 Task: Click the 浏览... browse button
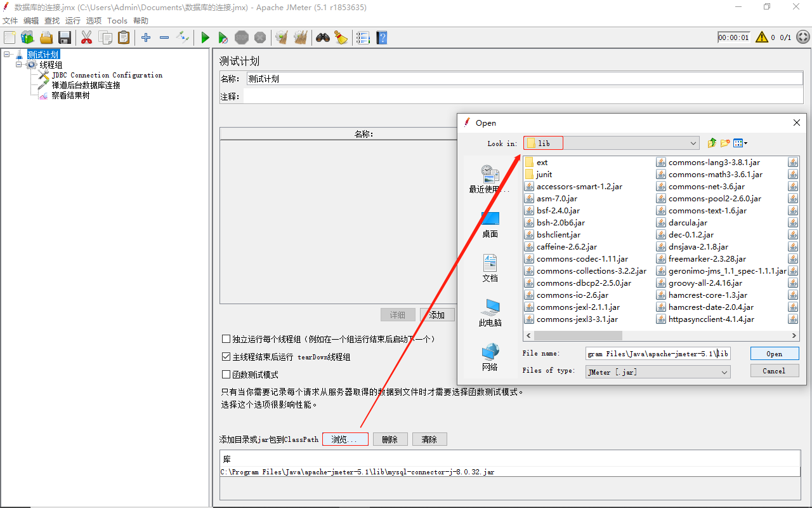coord(345,439)
